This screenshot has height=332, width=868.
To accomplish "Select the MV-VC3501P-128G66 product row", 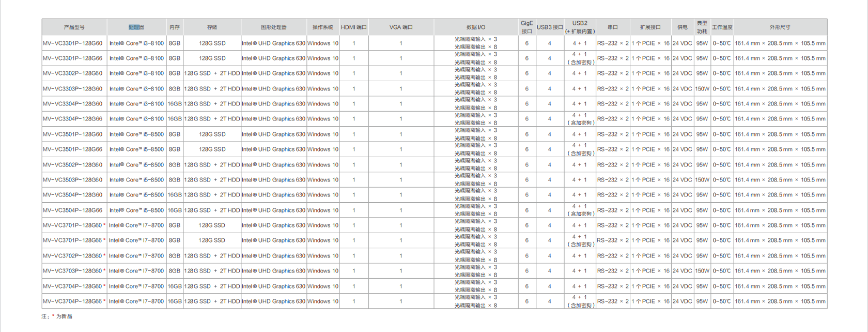I will 73,149.
